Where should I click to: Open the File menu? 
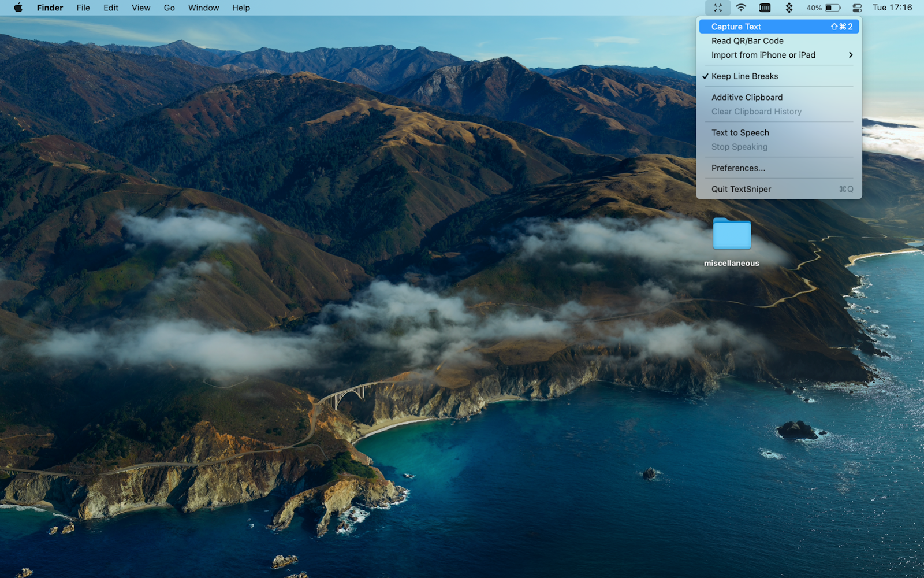coord(83,8)
